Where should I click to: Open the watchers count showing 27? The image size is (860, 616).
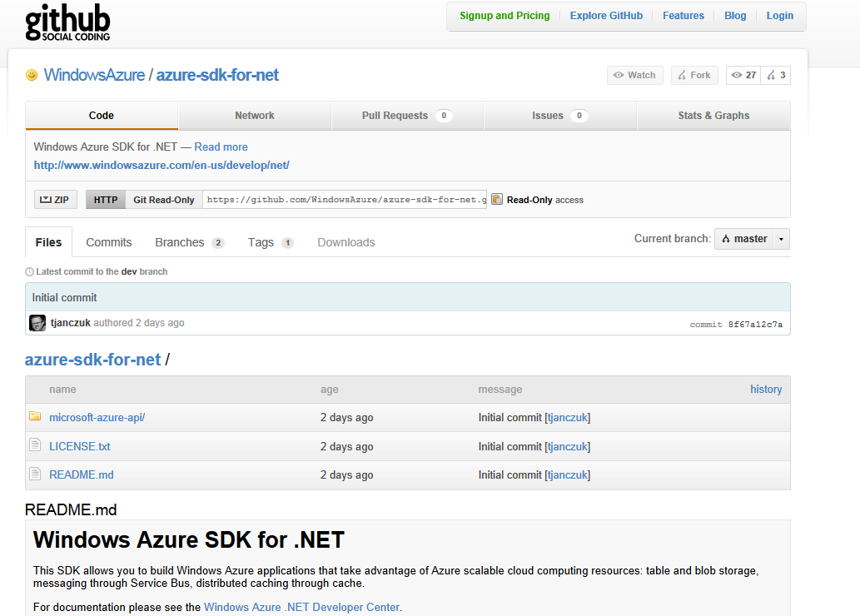click(743, 75)
